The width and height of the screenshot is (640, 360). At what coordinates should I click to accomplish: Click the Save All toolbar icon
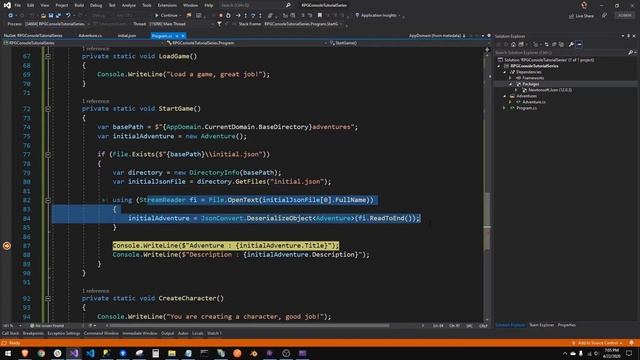58,16
